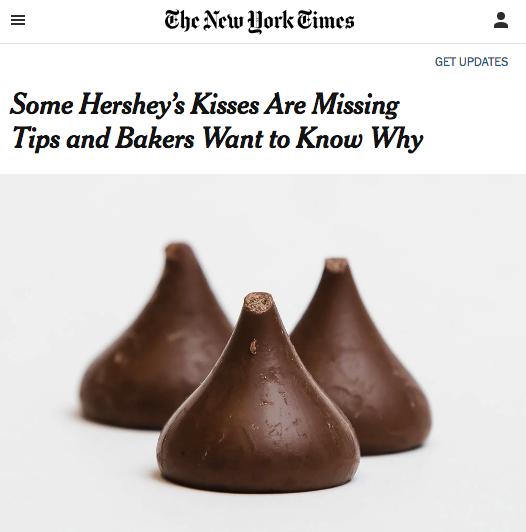Click the word "Missing" in the headline

tap(355, 106)
